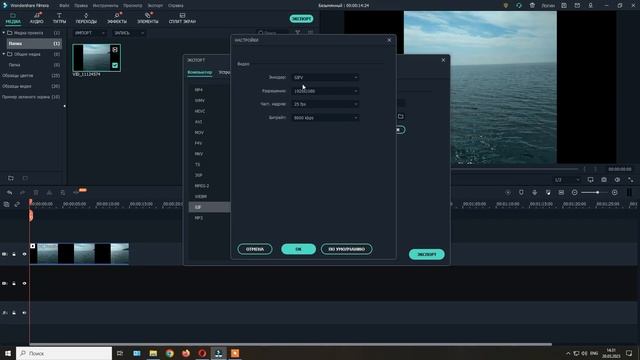This screenshot has height=360, width=640.
Task: Open the Импорт dropdown
Action: pos(89,33)
